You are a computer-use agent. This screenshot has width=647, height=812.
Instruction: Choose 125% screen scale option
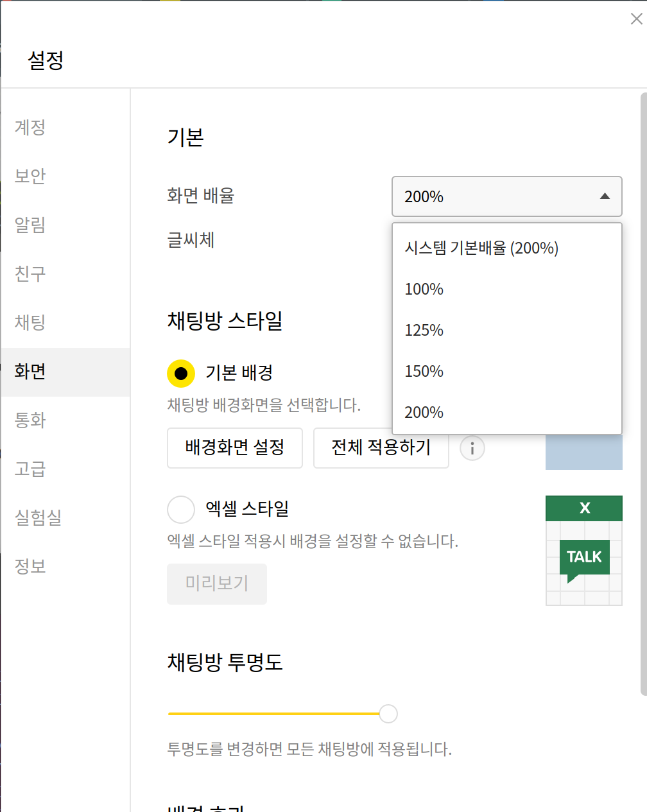click(x=424, y=331)
